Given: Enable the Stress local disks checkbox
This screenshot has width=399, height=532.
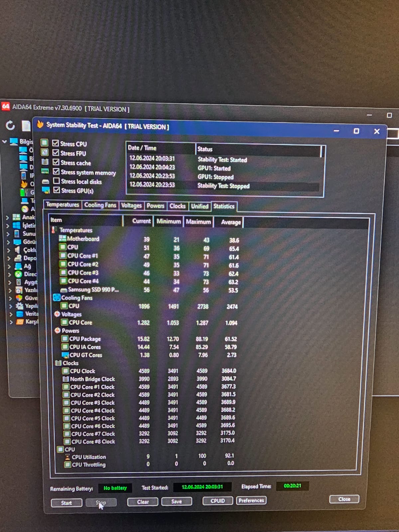Looking at the screenshot, I should click(57, 181).
